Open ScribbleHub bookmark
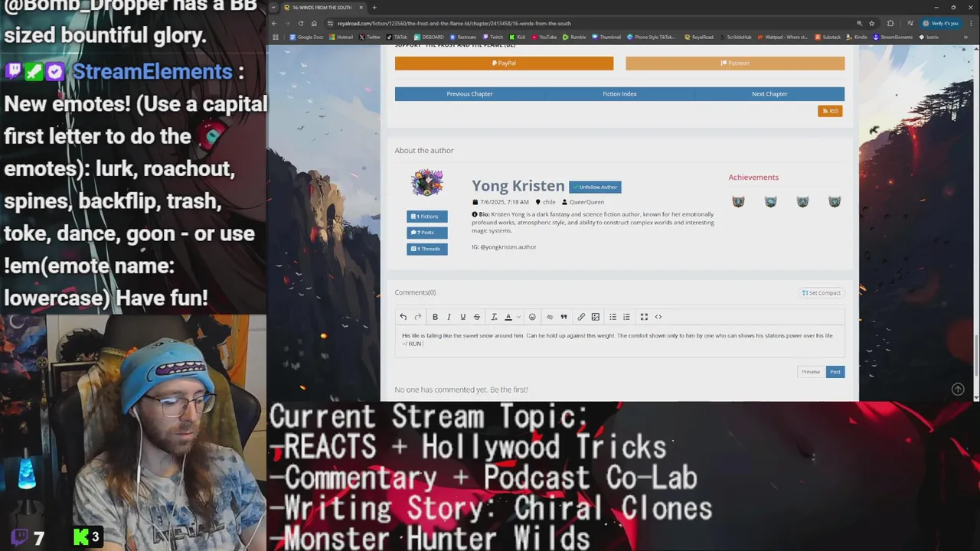The height and width of the screenshot is (551, 980). (736, 37)
